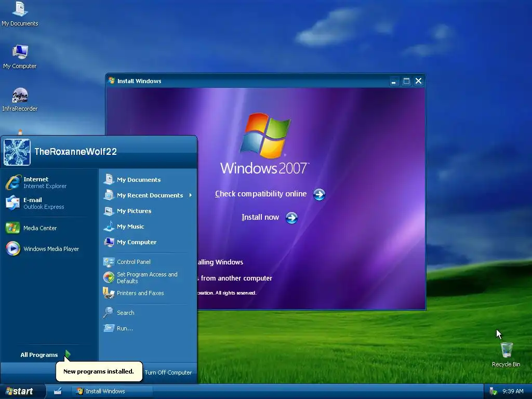
Task: Maximize the Install Windows window
Action: (x=406, y=81)
